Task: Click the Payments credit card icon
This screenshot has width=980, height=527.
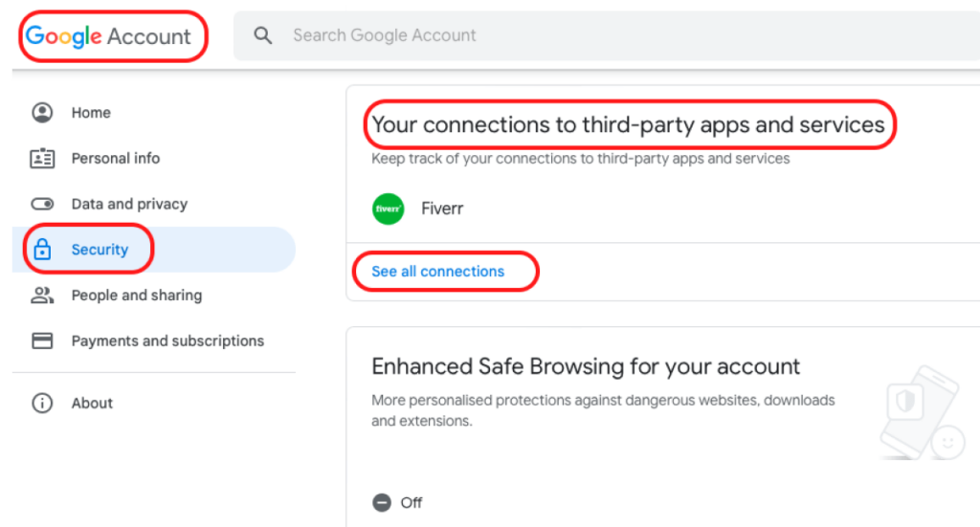Action: click(x=42, y=340)
